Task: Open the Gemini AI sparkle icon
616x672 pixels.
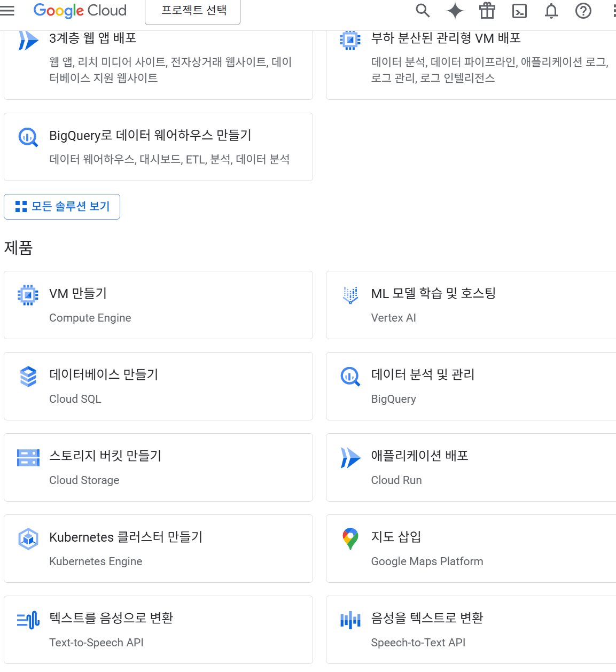Action: pos(455,11)
